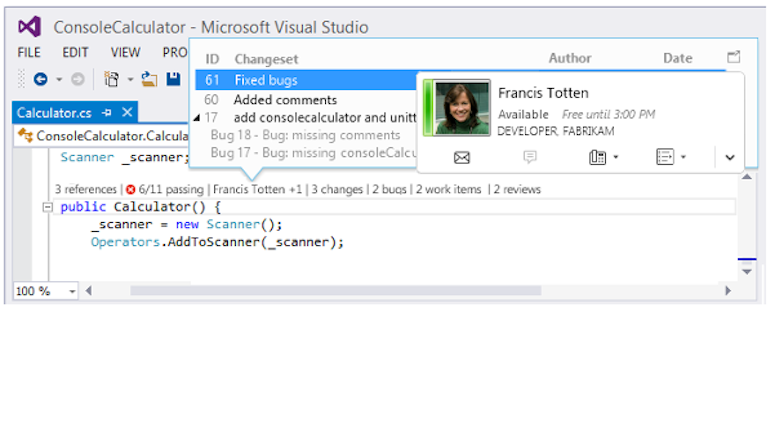Click the Francis Totten name in contact card
This screenshot has height=432, width=767.
point(543,93)
